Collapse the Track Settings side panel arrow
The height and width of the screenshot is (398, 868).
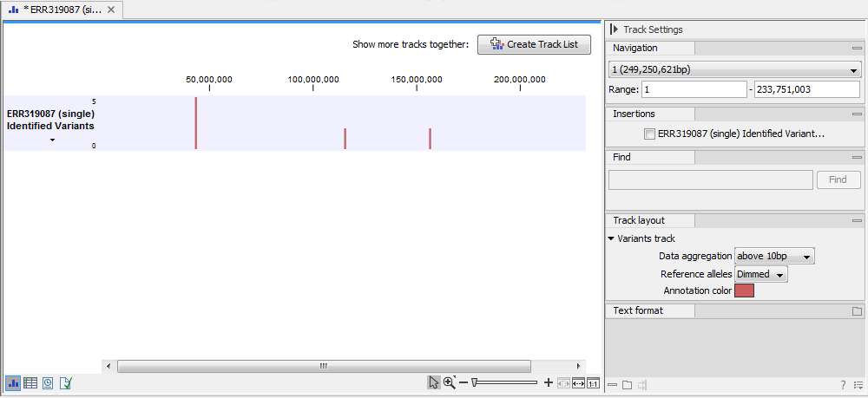tap(615, 29)
